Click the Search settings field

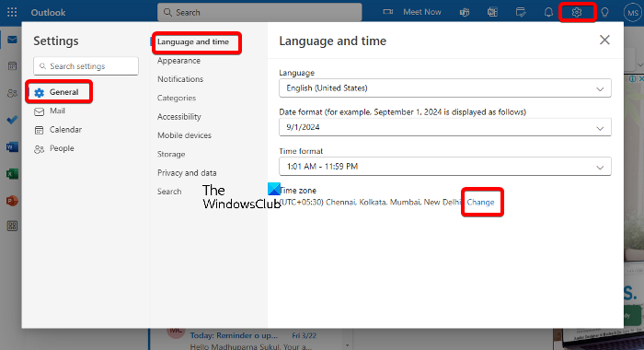(86, 65)
